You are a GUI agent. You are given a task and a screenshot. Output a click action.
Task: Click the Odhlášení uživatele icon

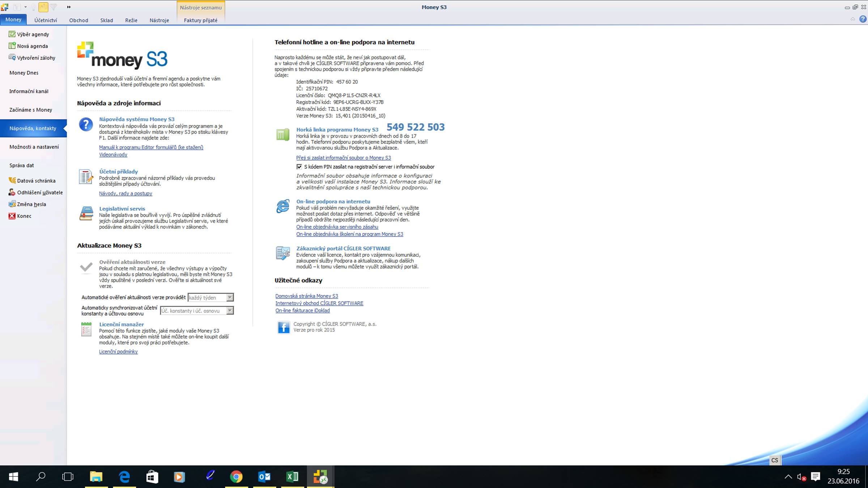click(12, 192)
